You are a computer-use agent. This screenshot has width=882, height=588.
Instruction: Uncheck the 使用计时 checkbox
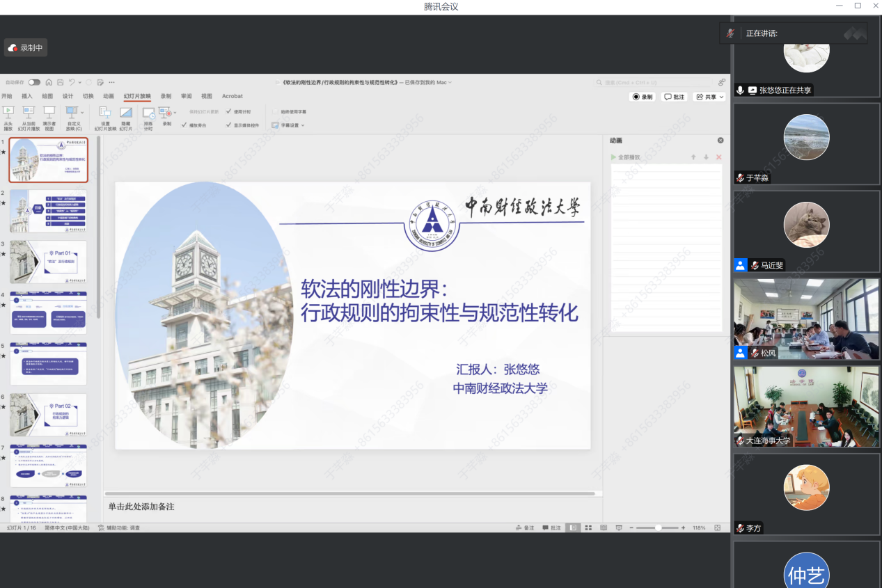(x=229, y=111)
